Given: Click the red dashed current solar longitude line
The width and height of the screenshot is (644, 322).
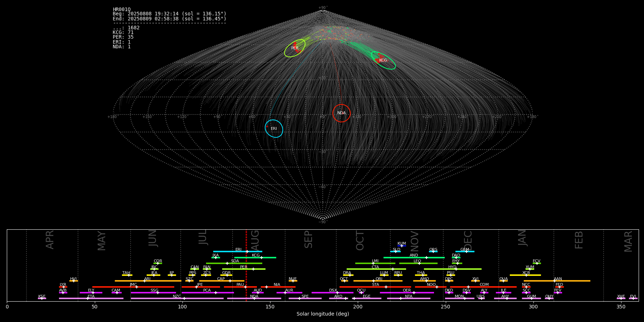Looking at the screenshot, I should [x=246, y=265].
